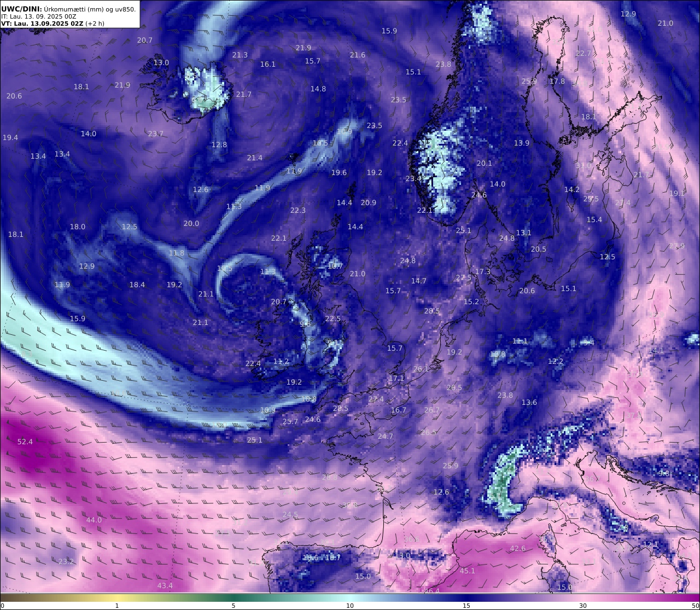Image resolution: width=700 pixels, height=610 pixels.
Task: Click the 43.4 value near the bottom
Action: 165,585
